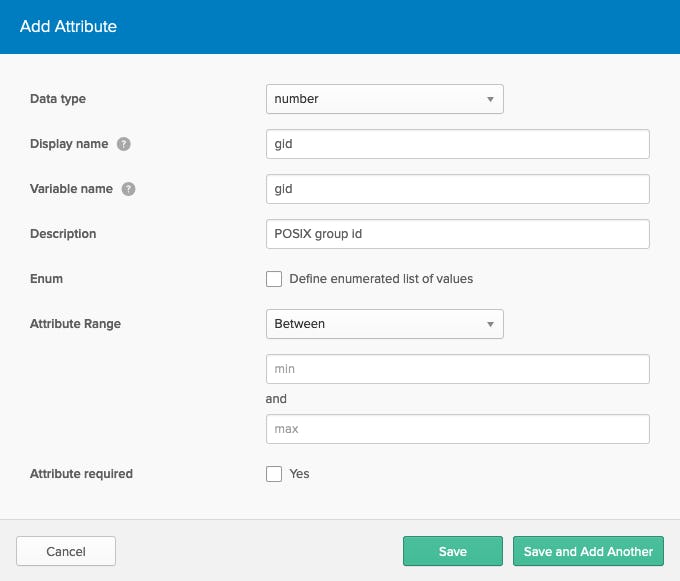Click the min value input box
Screen dimensions: 680x581
coord(457,369)
